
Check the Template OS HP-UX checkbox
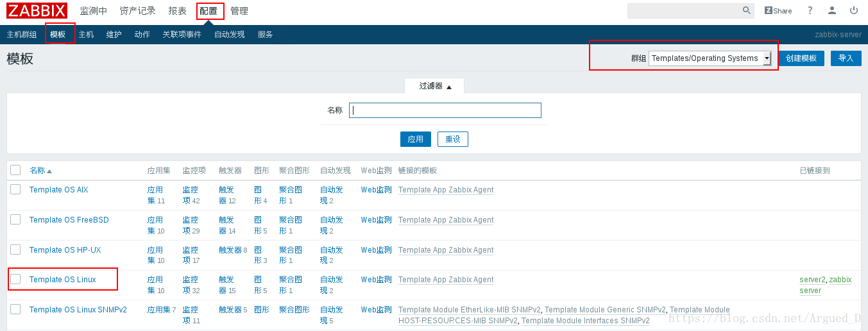(x=15, y=250)
